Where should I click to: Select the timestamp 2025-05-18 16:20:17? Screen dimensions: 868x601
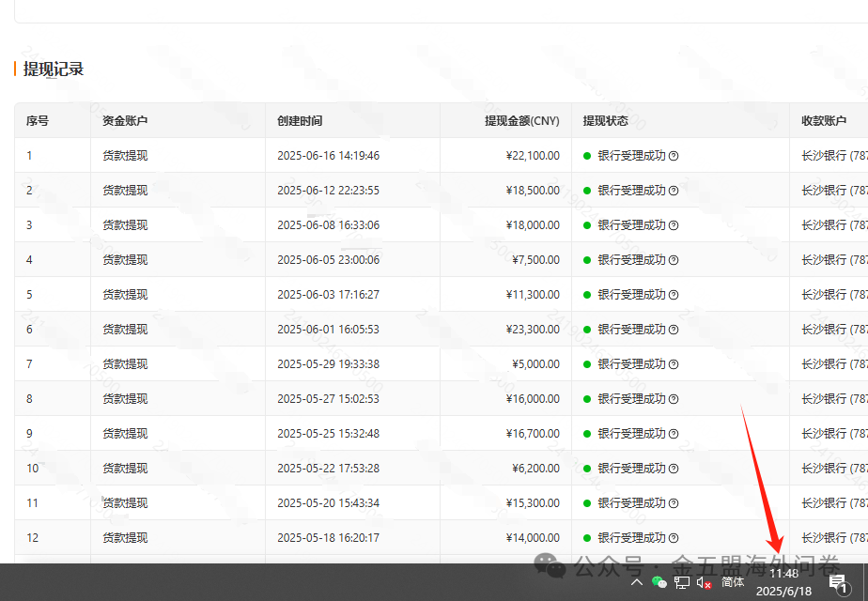328,538
